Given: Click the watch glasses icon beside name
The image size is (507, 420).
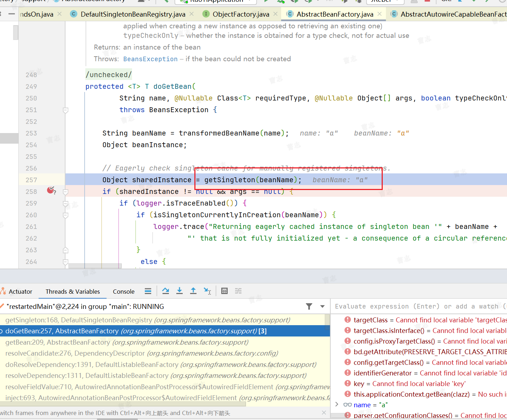Looking at the screenshot, I should pyautogui.click(x=348, y=404).
